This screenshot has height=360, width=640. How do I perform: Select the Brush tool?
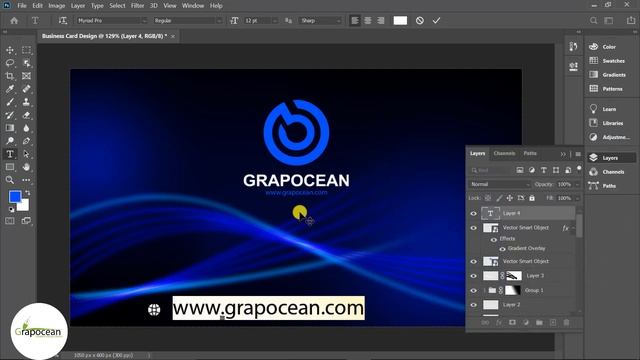tap(10, 102)
